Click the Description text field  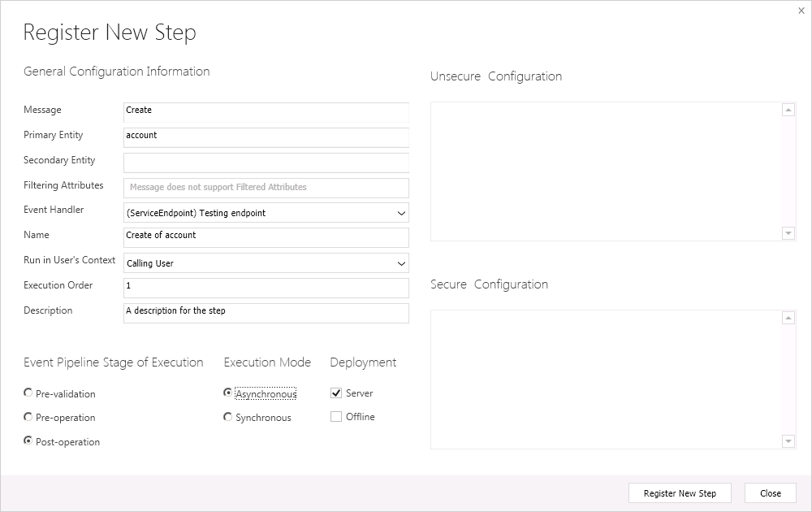click(x=266, y=312)
